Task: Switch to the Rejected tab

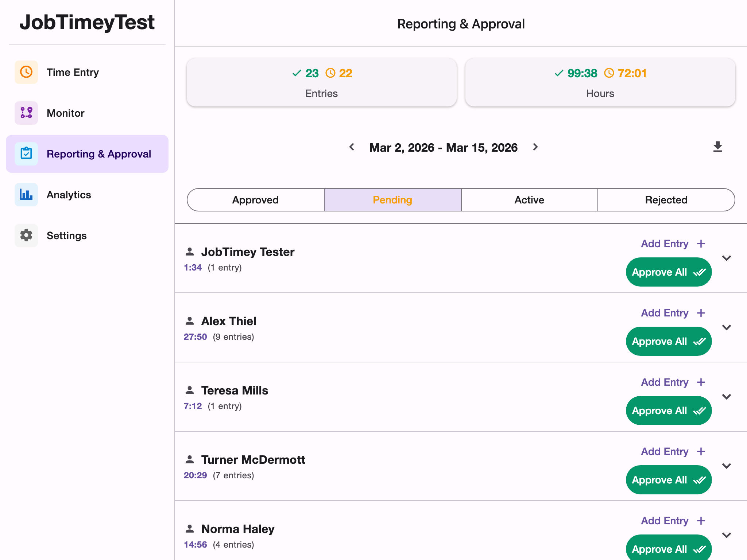Action: (x=666, y=200)
